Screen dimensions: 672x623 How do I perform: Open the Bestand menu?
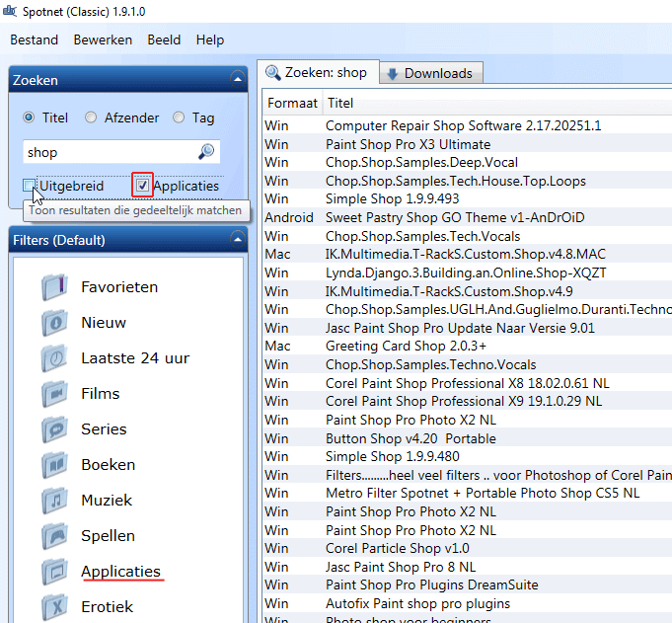click(x=35, y=39)
